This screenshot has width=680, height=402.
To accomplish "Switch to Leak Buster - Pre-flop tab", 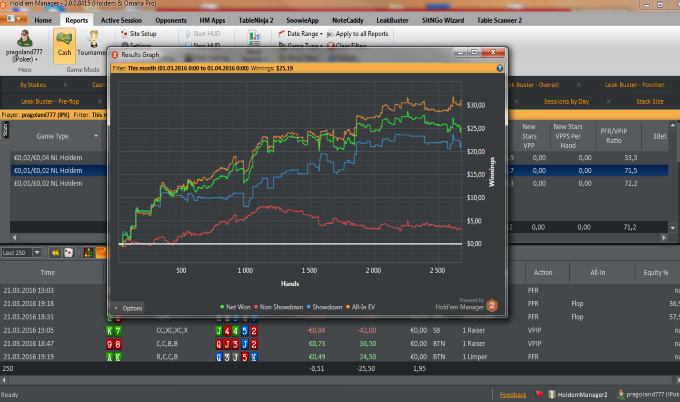I will coord(50,101).
